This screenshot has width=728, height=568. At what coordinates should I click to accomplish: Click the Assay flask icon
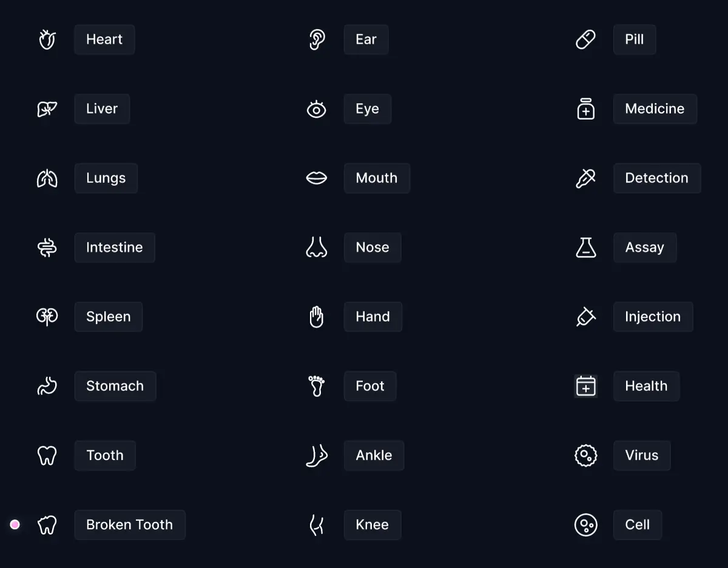pos(585,248)
